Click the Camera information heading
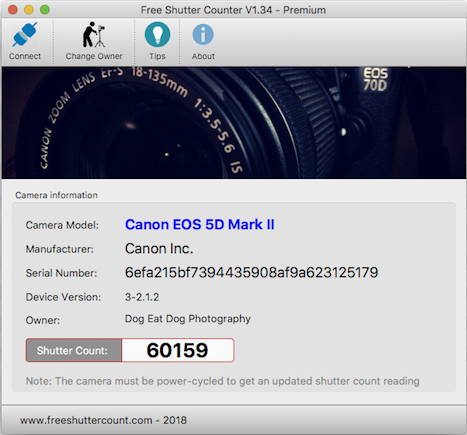The width and height of the screenshot is (467, 435). click(x=56, y=195)
